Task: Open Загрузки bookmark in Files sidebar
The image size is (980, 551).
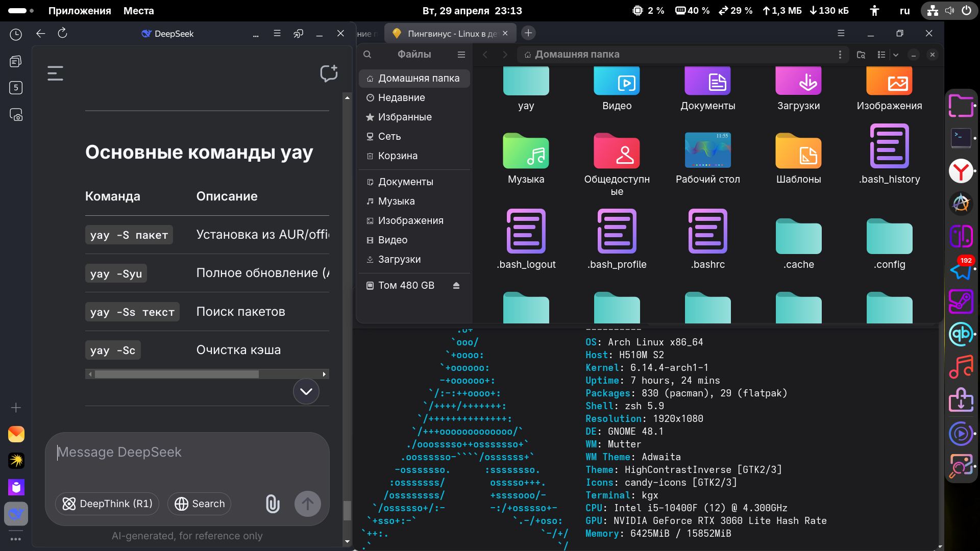Action: tap(414, 260)
